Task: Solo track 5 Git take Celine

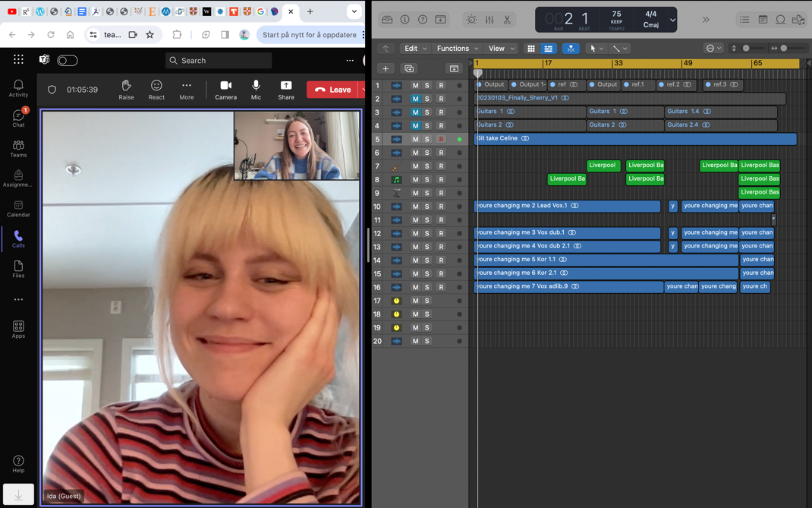Action: pos(427,140)
